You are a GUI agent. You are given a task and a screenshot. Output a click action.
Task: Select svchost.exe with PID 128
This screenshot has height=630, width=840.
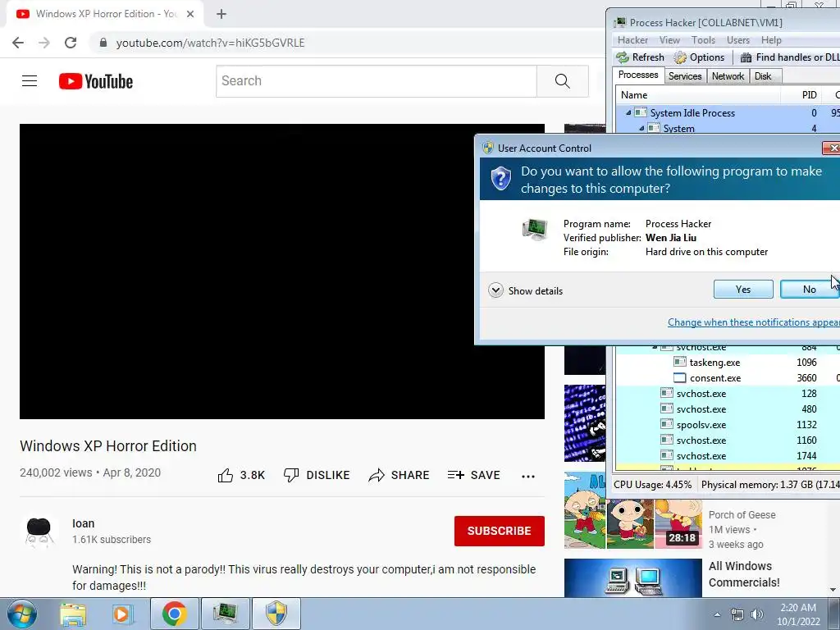728,393
